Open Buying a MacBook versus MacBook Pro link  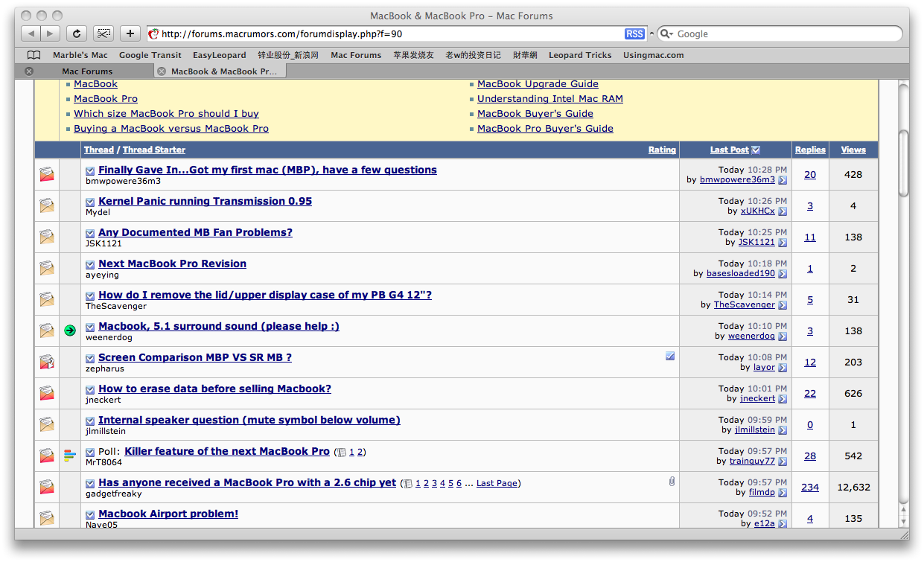pos(171,128)
